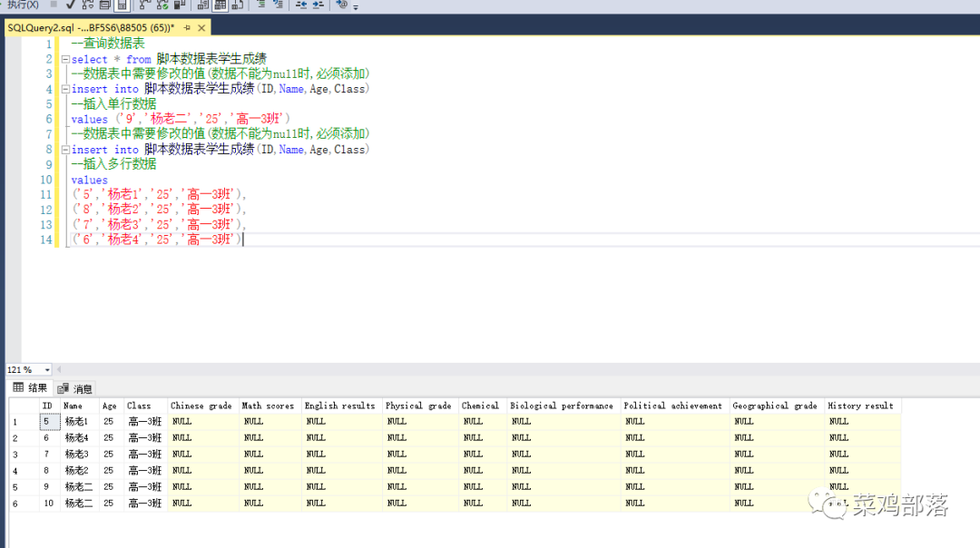The height and width of the screenshot is (548, 980).
Task: Specify values for template parameters icon
Action: [x=342, y=5]
